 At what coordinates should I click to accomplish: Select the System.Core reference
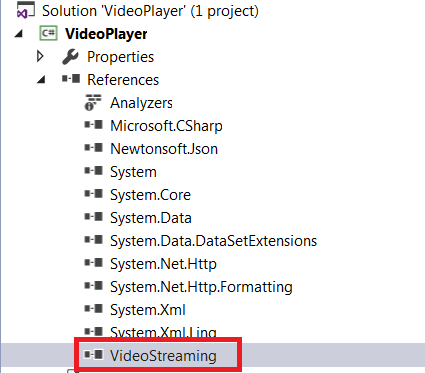150,195
